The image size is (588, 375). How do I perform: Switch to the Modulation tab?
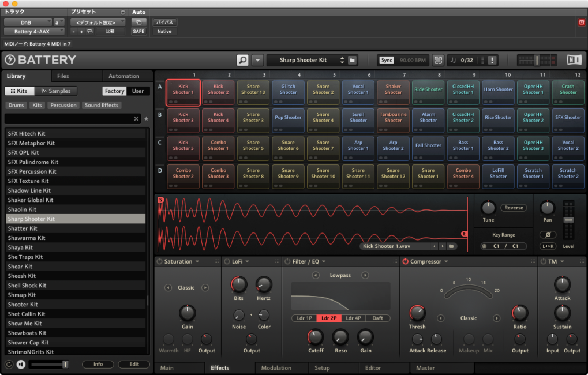click(276, 368)
